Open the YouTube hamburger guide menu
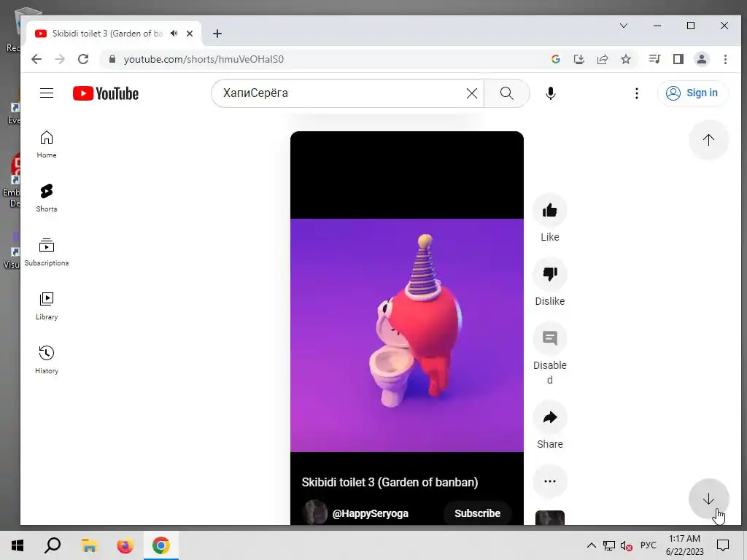Screen dimensions: 747x560 [x=47, y=93]
